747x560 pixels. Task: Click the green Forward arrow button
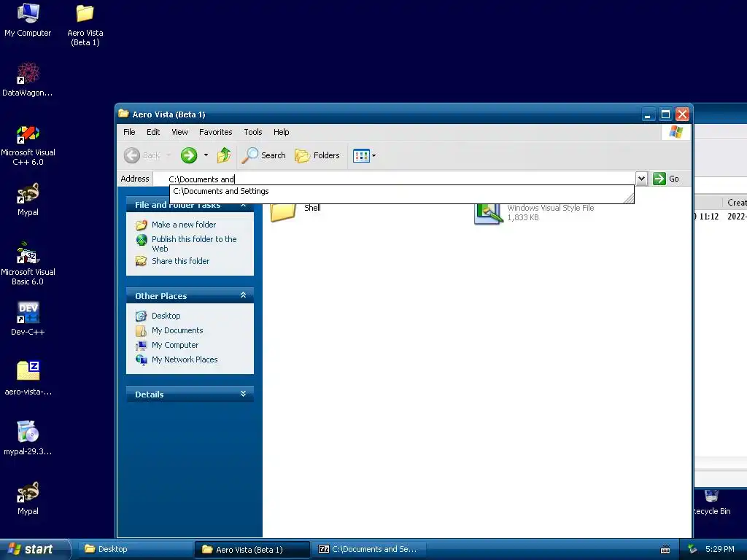coord(189,155)
